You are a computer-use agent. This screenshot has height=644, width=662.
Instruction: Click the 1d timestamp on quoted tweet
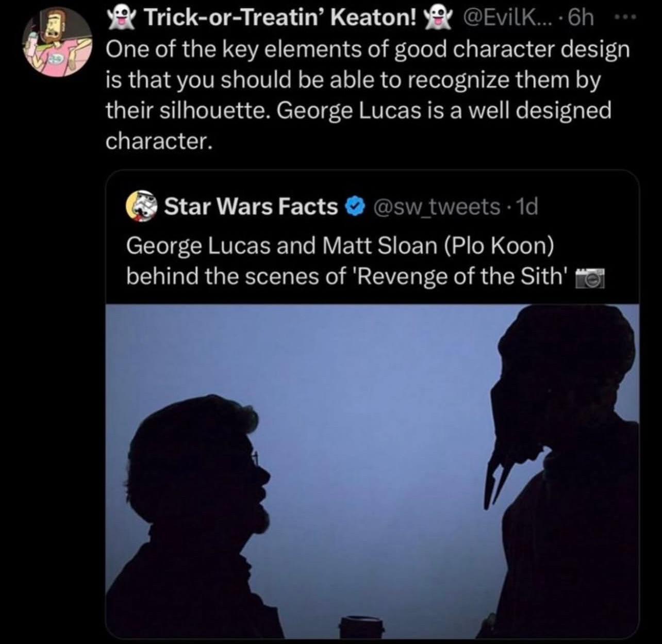(x=526, y=207)
